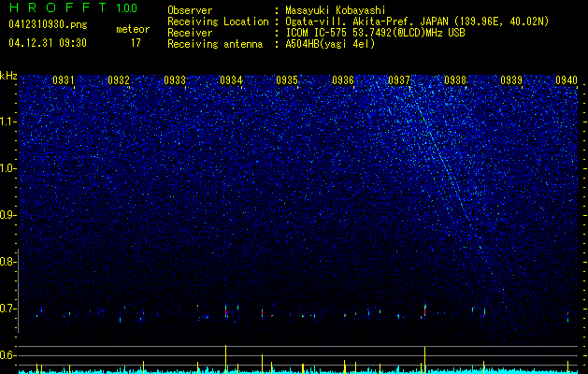Click the 0933 time marker
The height and width of the screenshot is (374, 588).
point(175,80)
